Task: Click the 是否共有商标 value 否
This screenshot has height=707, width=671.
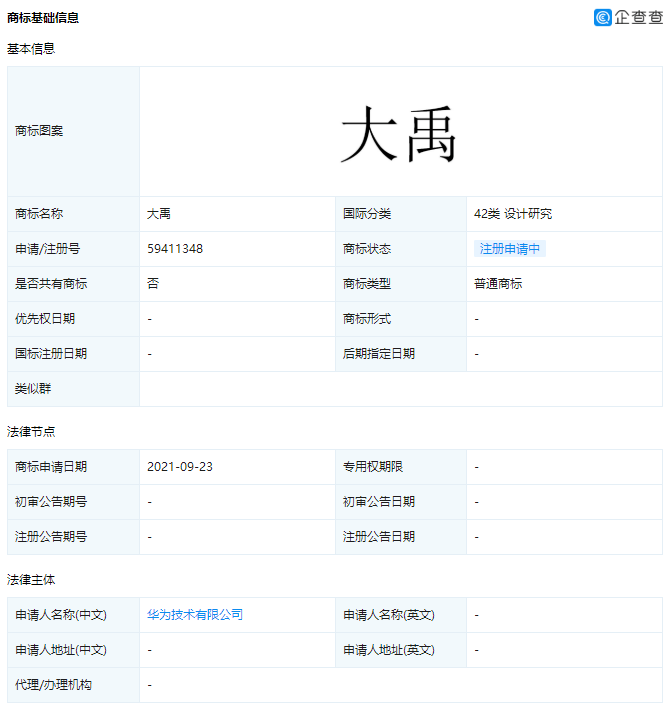Action: click(x=153, y=284)
